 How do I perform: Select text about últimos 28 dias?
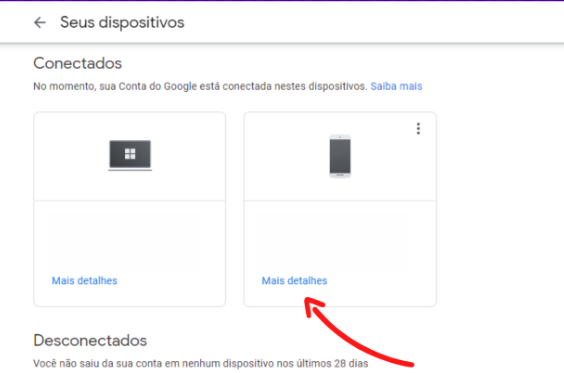click(200, 363)
